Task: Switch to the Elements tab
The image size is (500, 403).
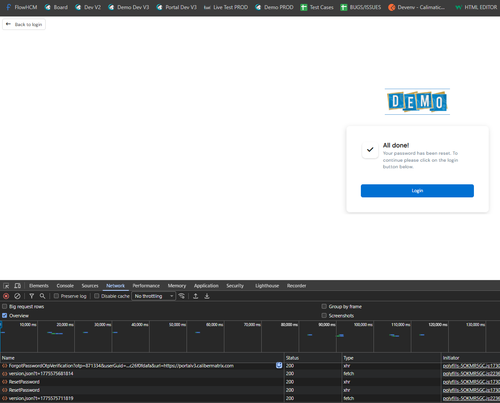Action: pyautogui.click(x=39, y=286)
